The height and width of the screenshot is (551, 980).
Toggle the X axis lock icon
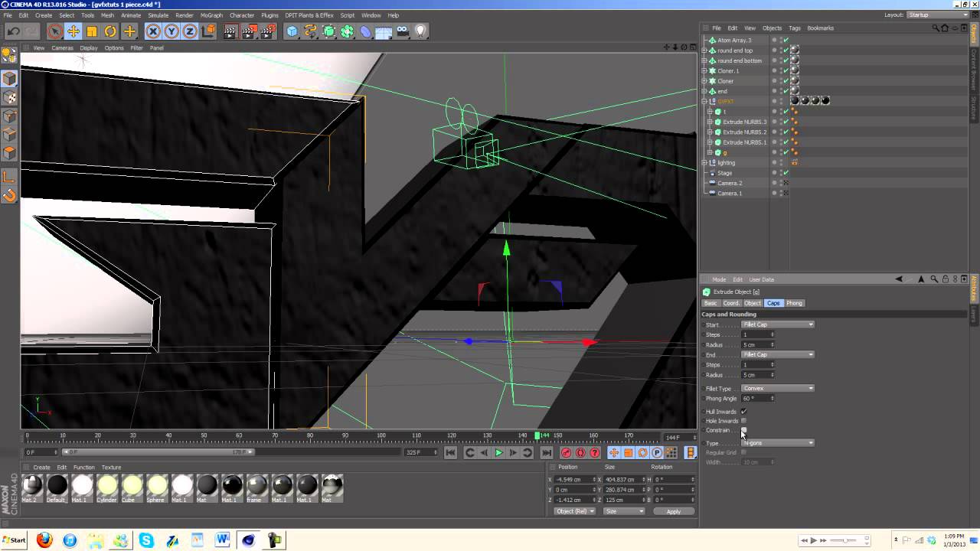coord(153,31)
